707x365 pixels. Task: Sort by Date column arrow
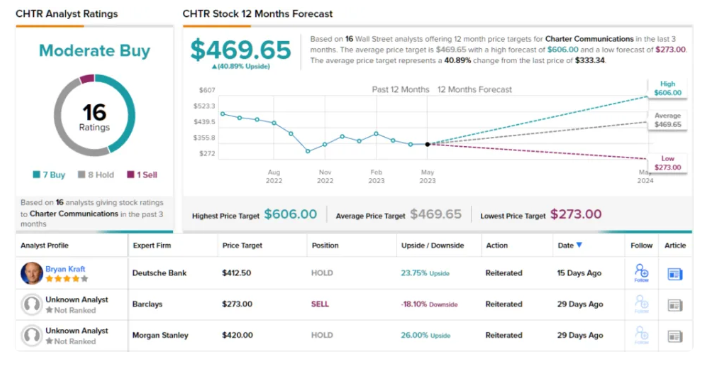point(579,245)
